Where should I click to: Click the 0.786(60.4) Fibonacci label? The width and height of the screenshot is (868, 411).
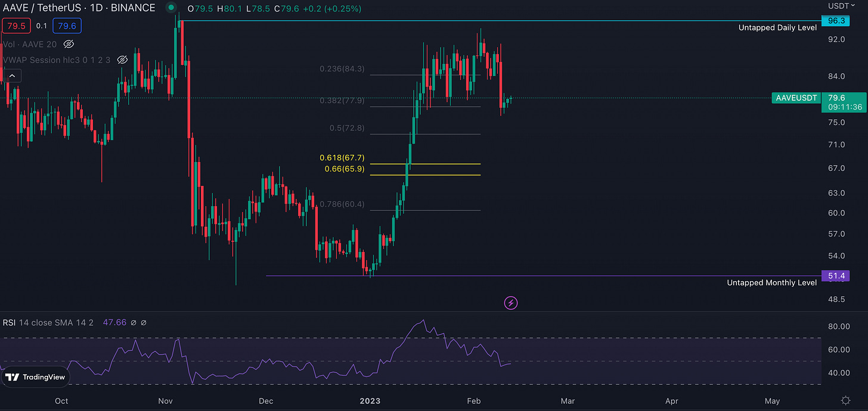(x=342, y=204)
